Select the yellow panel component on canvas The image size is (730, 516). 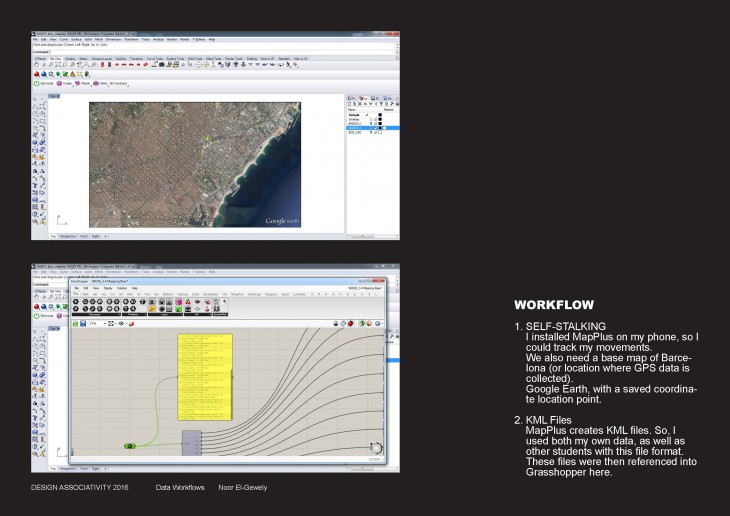pos(203,379)
